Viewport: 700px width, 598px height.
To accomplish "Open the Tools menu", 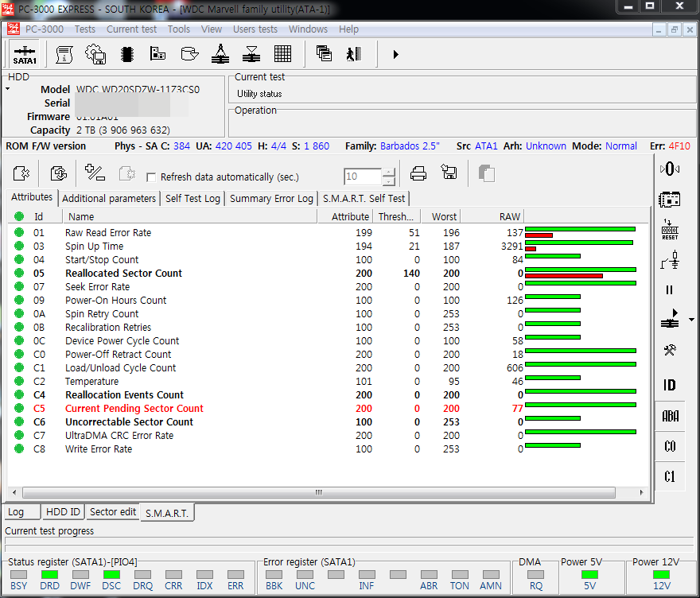I will pos(178,29).
